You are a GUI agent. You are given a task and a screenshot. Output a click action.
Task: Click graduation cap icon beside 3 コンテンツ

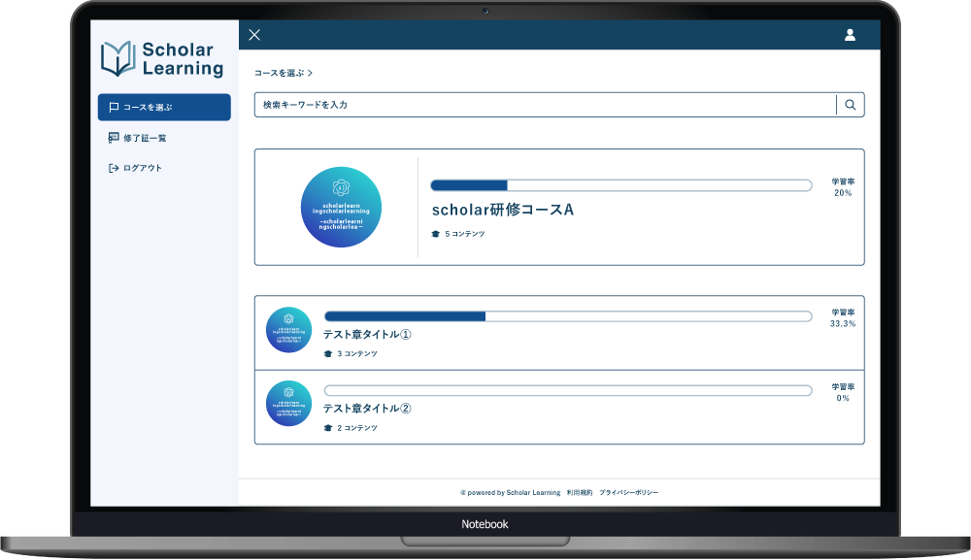pyautogui.click(x=328, y=354)
